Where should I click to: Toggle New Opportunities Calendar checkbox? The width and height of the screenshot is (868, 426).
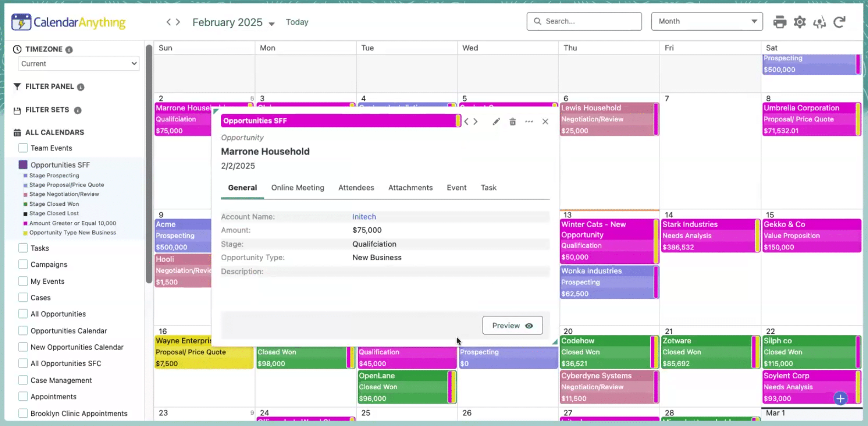pyautogui.click(x=23, y=347)
